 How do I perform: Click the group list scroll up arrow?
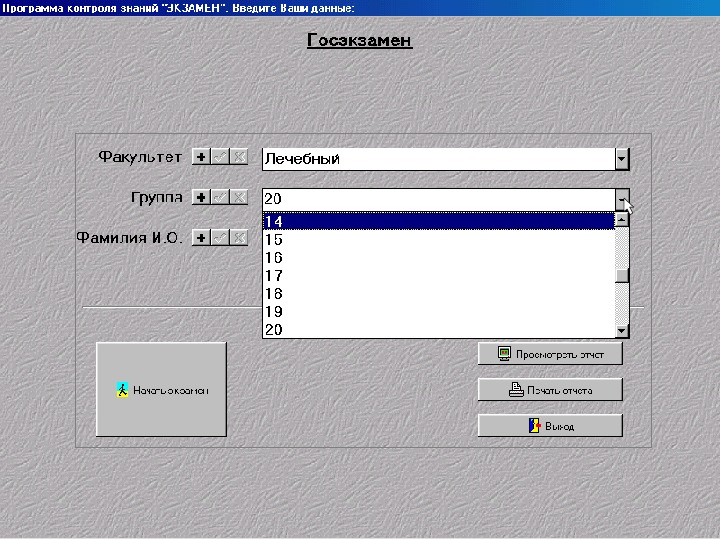pyautogui.click(x=622, y=220)
